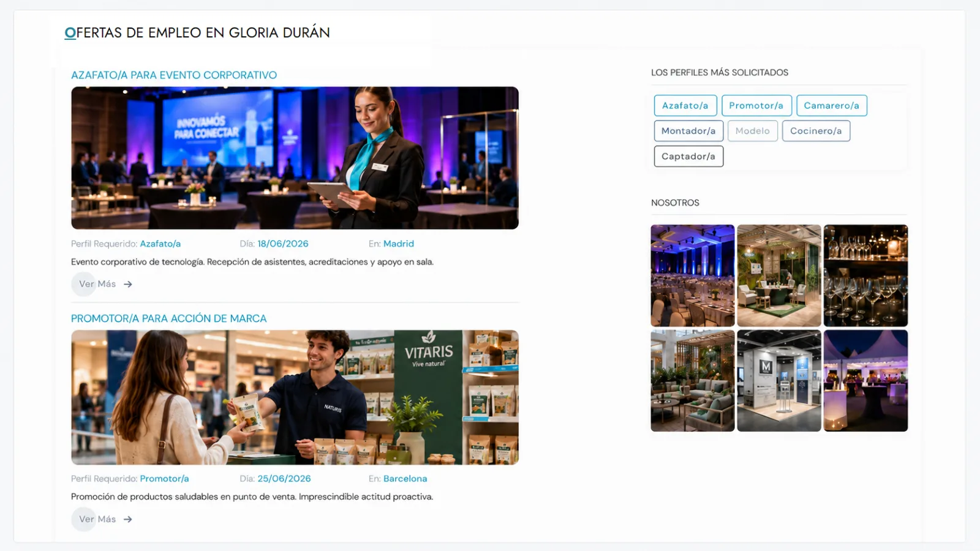
Task: Click the Vitaris product promotion photo
Action: click(x=295, y=397)
